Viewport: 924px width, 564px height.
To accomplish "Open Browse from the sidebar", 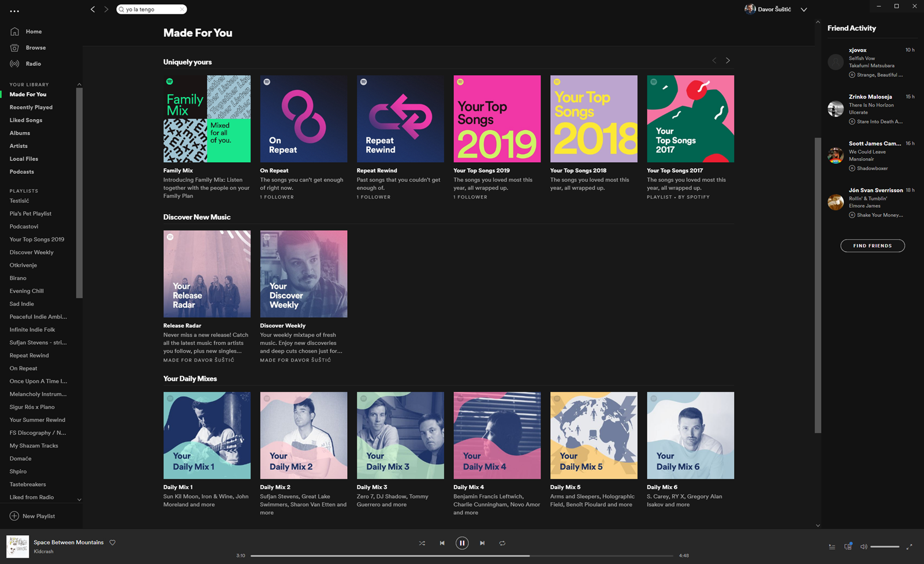I will coord(35,48).
